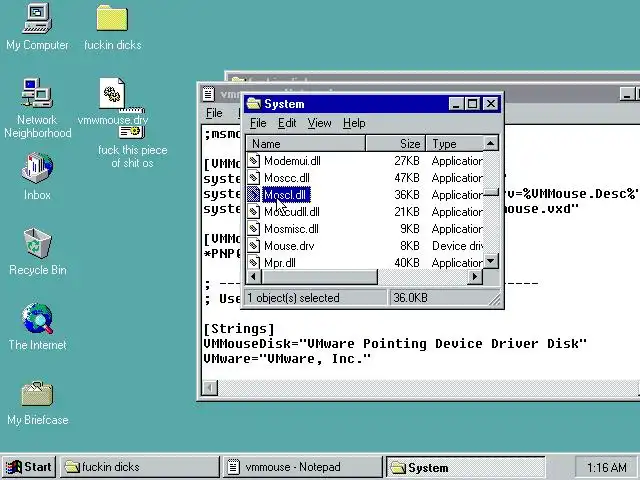Click the System window folder title icon

[x=253, y=104]
